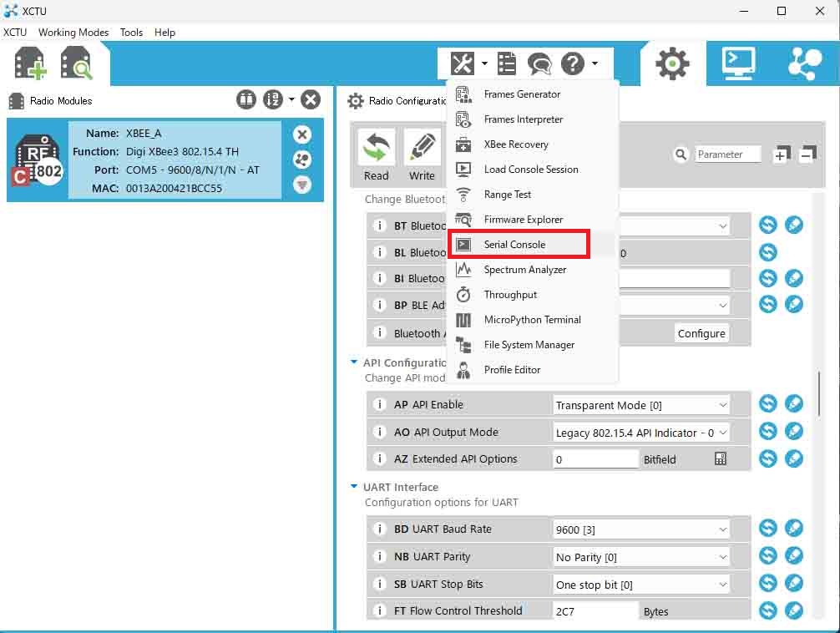Click the sort radio modules icon
This screenshot has width=840, height=633.
(x=273, y=99)
